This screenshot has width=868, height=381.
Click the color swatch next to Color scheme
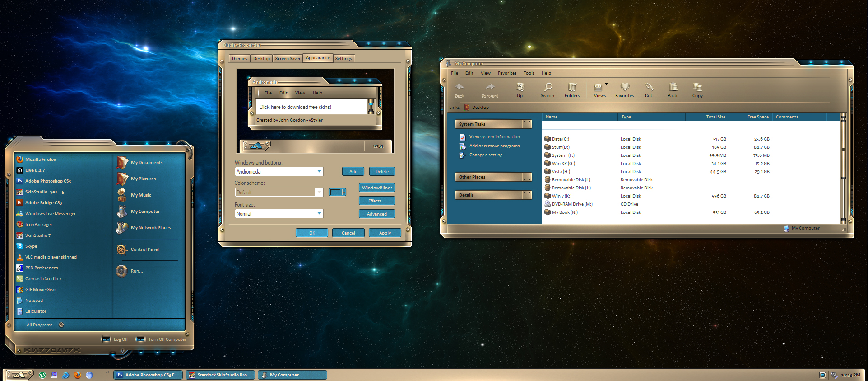pos(337,192)
